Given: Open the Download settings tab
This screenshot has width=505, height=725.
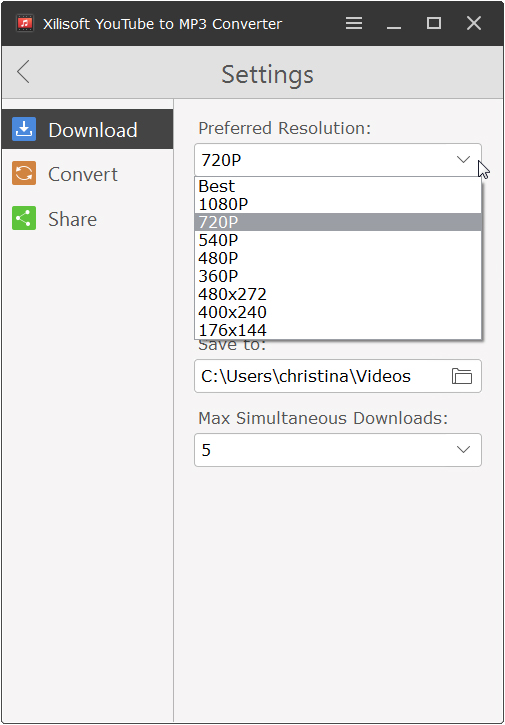Looking at the screenshot, I should click(x=87, y=129).
